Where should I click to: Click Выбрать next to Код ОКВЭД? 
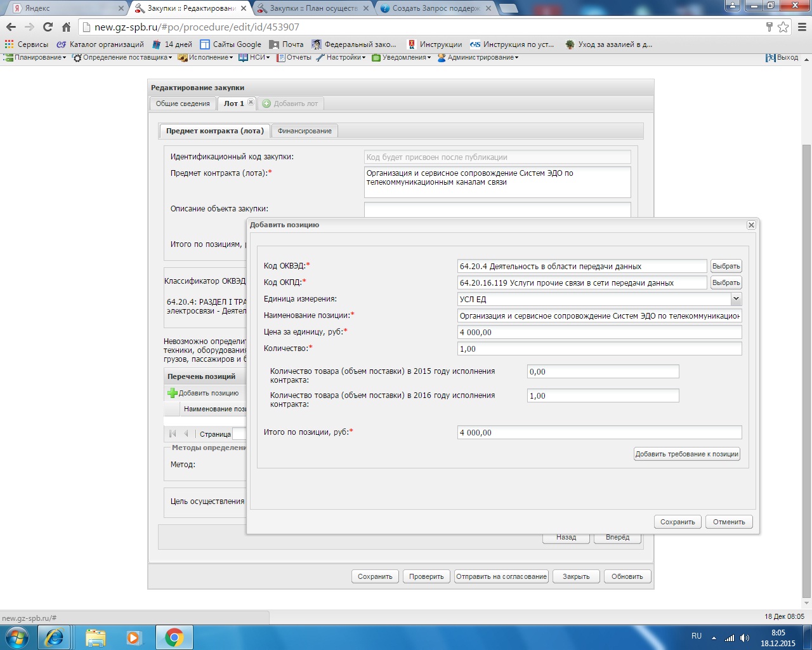pos(726,267)
